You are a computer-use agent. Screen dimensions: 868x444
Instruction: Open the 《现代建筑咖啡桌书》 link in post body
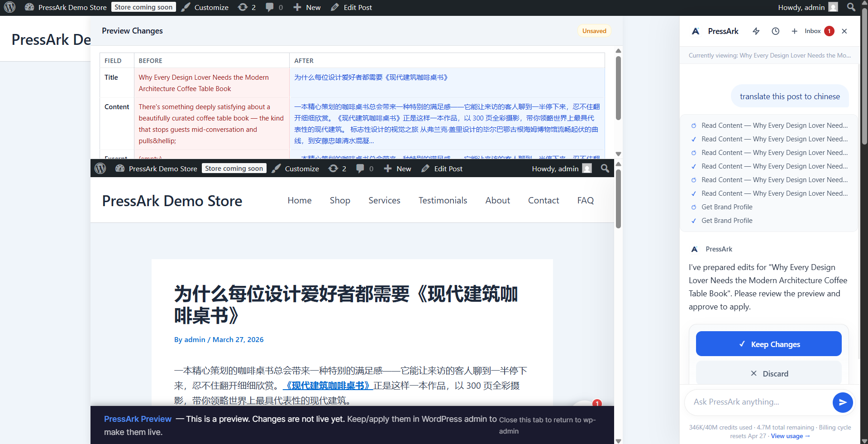(328, 386)
